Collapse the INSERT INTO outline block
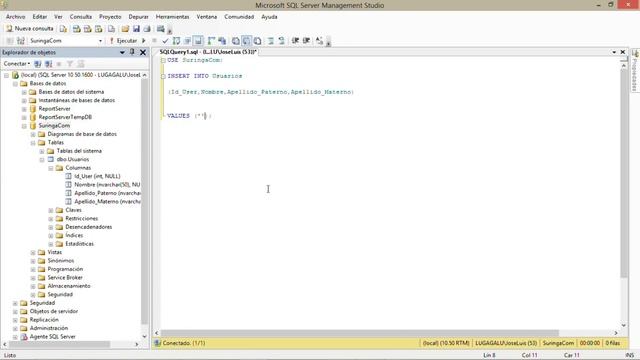The image size is (640, 360). coord(163,76)
